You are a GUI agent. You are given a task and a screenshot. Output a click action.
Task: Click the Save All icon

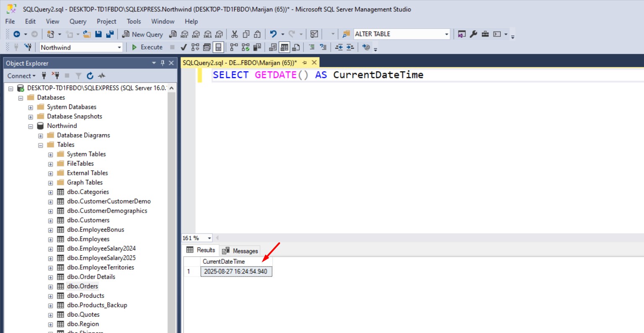tap(110, 34)
